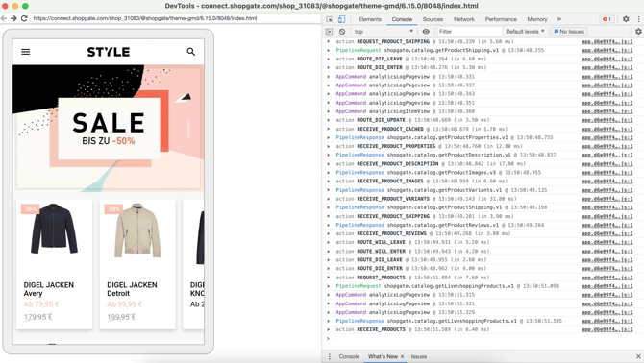Screen dimensions: 644x363
Task: Show more DevTools tabs
Action: click(559, 19)
